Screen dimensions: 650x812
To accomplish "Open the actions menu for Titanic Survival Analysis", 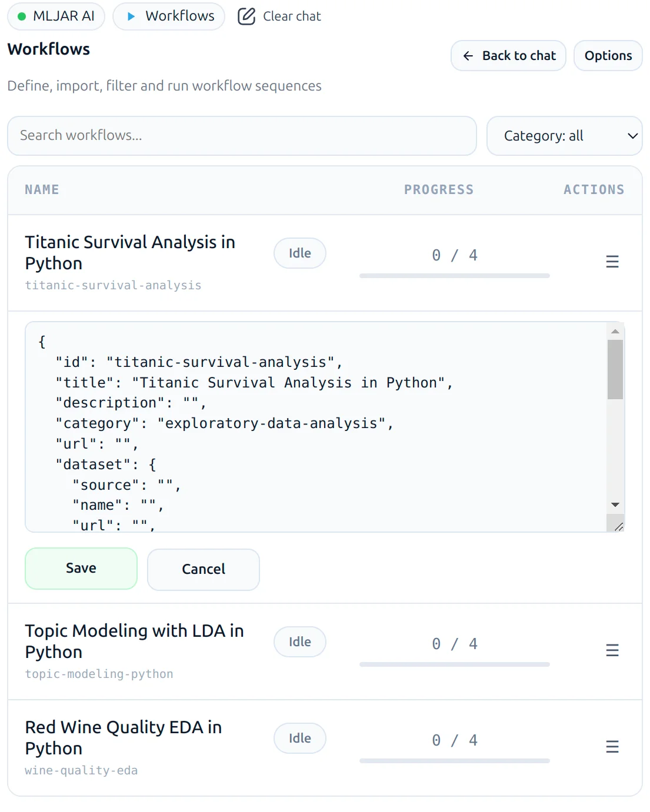I will coord(612,262).
